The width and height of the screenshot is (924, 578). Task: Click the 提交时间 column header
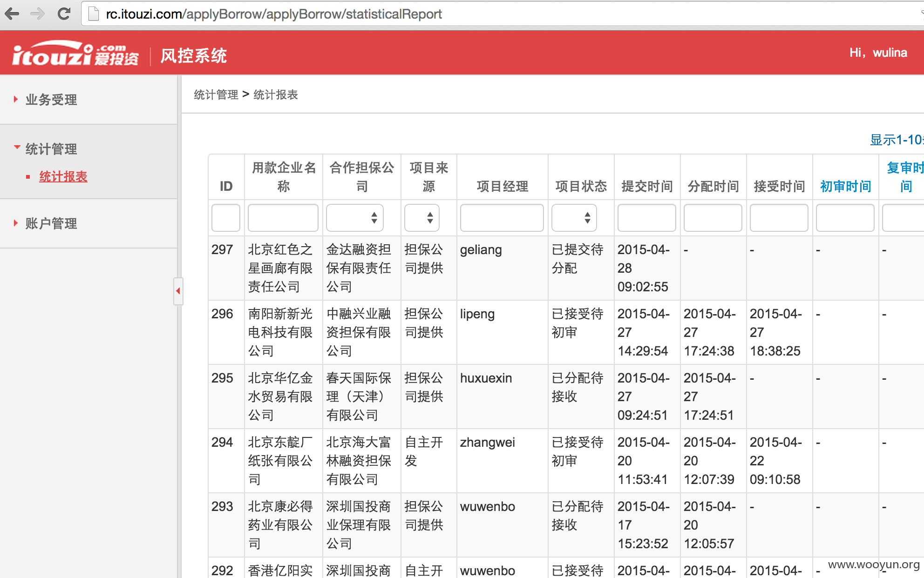coord(647,187)
